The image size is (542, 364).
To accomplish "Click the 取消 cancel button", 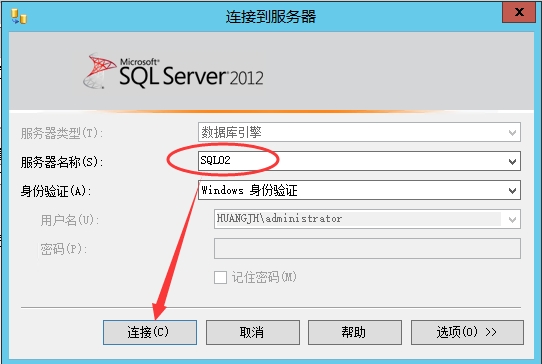I will (x=253, y=332).
